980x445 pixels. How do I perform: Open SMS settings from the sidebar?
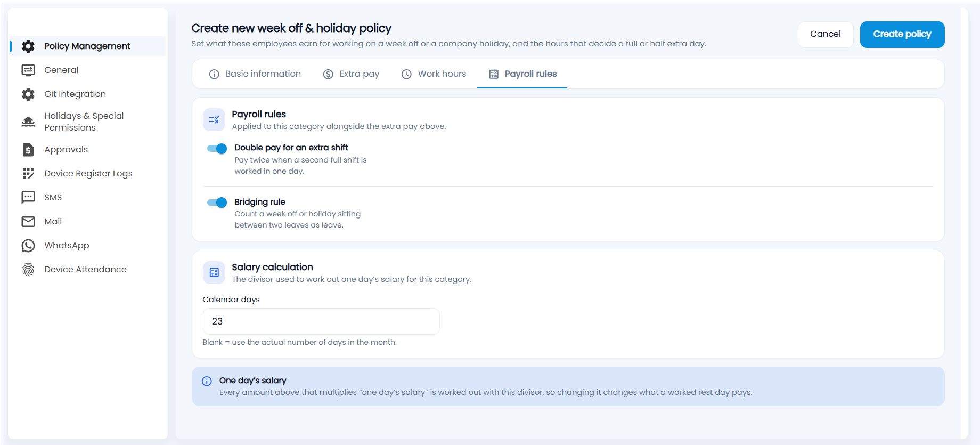point(88,198)
